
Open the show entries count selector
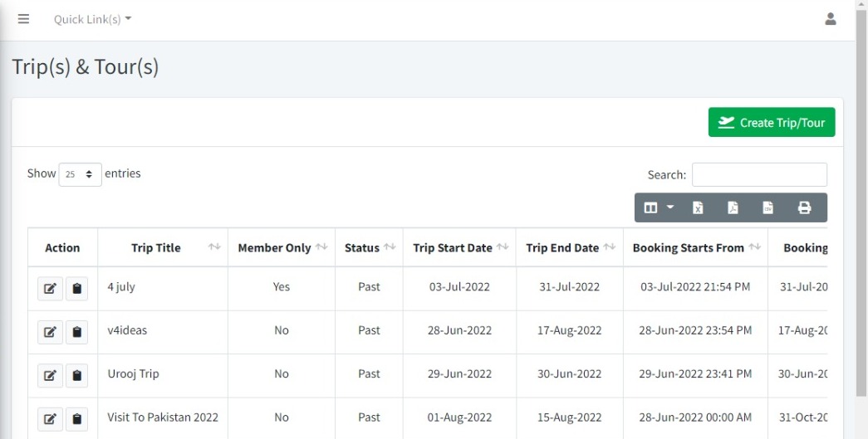click(x=80, y=174)
